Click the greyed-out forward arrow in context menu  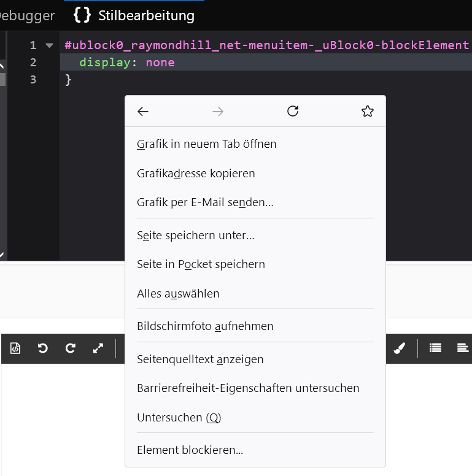tap(218, 111)
